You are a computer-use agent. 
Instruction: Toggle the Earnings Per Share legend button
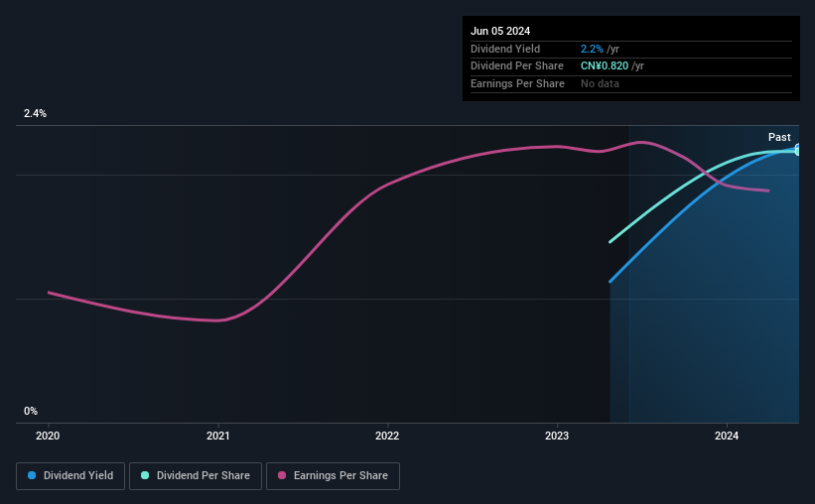[x=333, y=476]
